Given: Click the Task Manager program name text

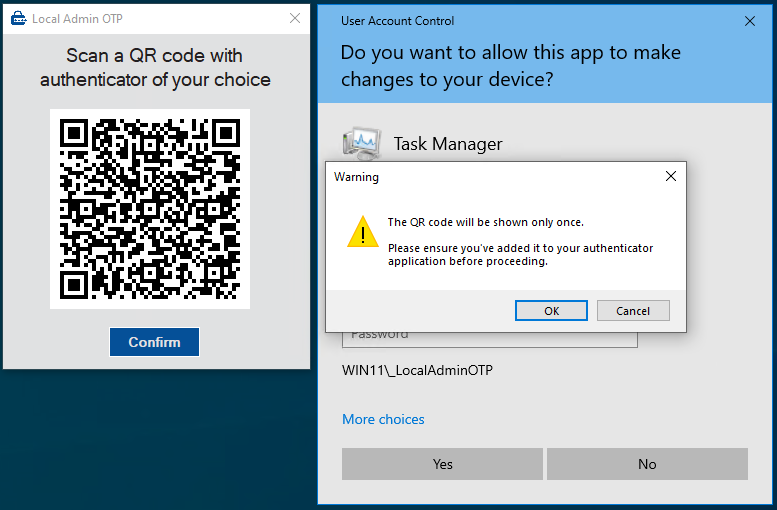Looking at the screenshot, I should [448, 144].
